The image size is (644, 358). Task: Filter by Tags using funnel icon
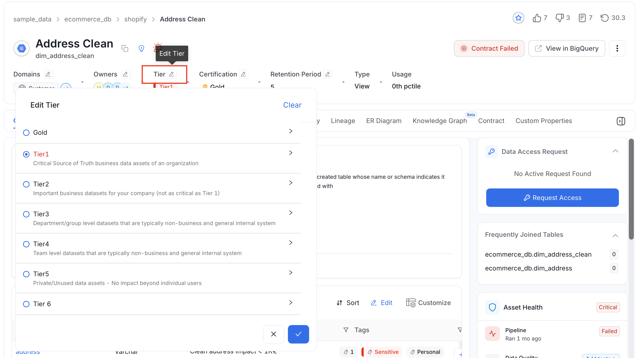point(346,330)
